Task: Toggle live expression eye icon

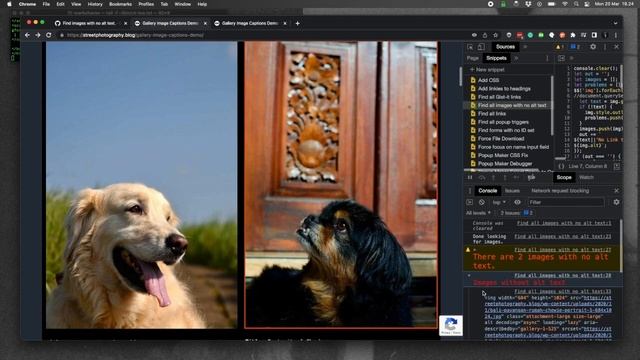Action: click(517, 202)
